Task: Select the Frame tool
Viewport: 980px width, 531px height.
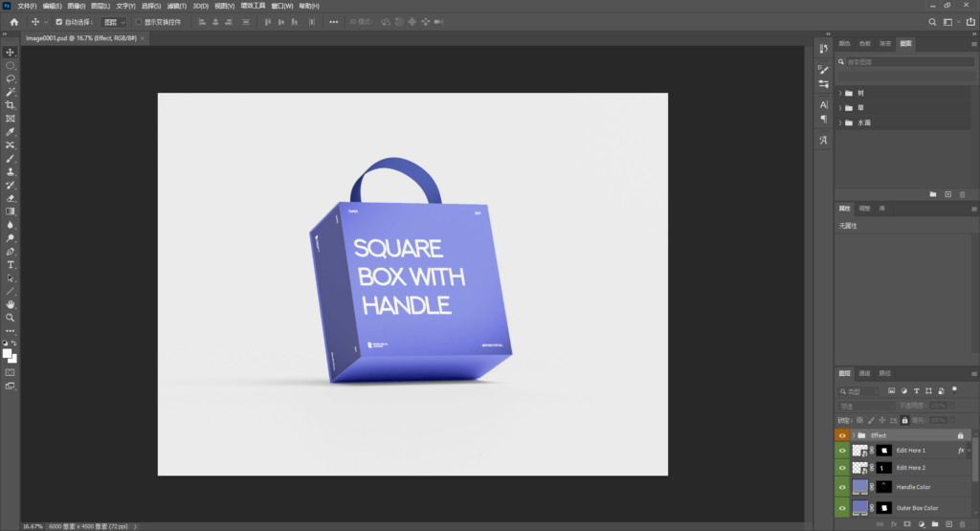Action: tap(10, 118)
